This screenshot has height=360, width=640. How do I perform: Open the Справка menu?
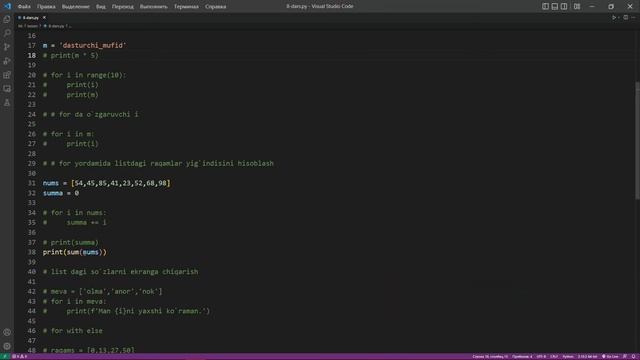[x=216, y=7]
